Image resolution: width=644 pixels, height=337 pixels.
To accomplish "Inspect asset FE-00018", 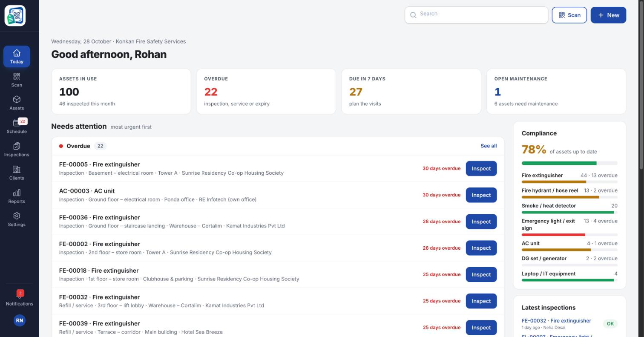I will click(481, 274).
